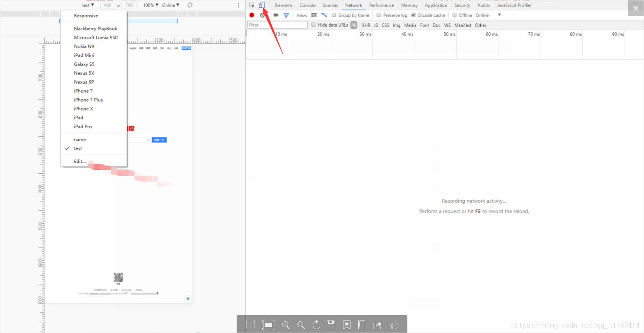644x333 pixels.
Task: Switch to large request rows view icon
Action: [x=314, y=15]
